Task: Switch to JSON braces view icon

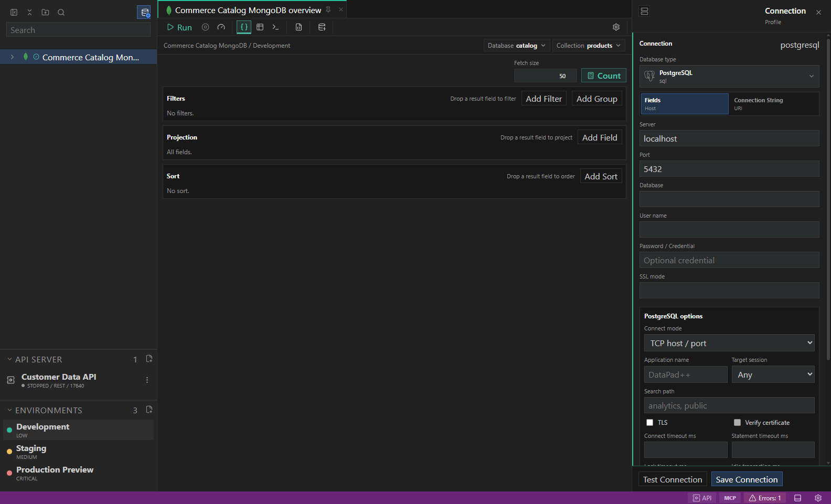Action: coord(244,27)
